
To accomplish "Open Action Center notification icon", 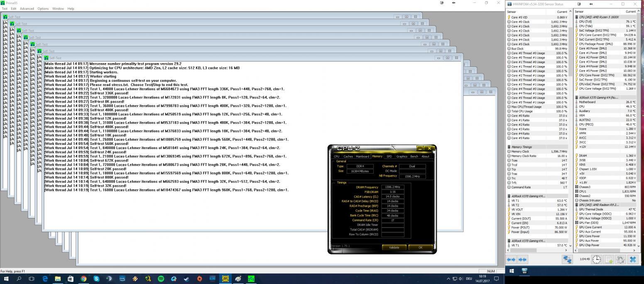I will pos(496,279).
